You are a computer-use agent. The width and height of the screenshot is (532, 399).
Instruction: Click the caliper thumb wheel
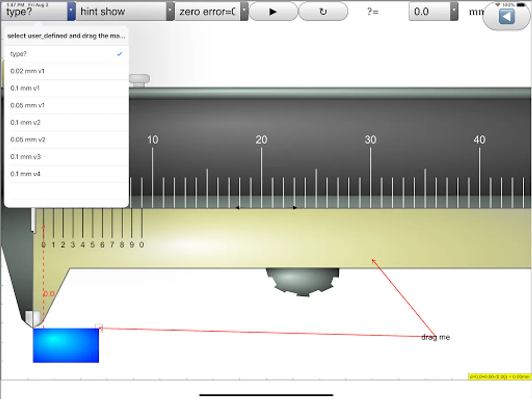(302, 282)
